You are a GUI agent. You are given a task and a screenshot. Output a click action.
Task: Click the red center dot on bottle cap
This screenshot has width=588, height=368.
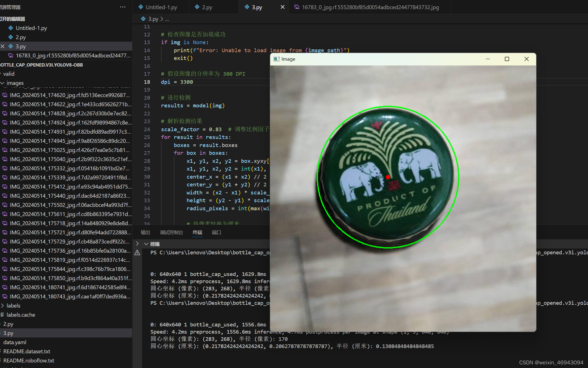click(x=388, y=177)
